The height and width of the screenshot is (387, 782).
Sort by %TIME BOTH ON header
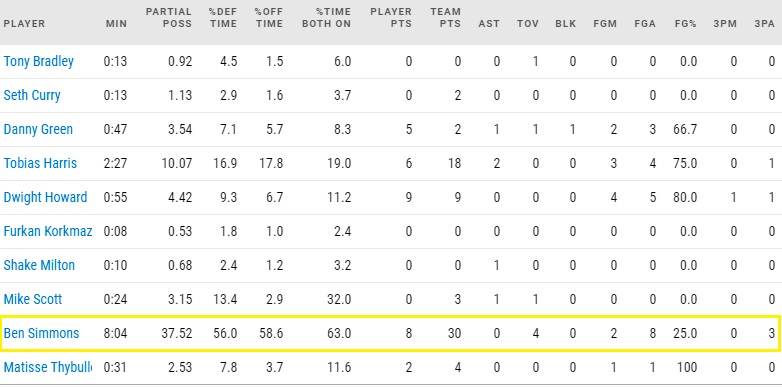[x=326, y=17]
